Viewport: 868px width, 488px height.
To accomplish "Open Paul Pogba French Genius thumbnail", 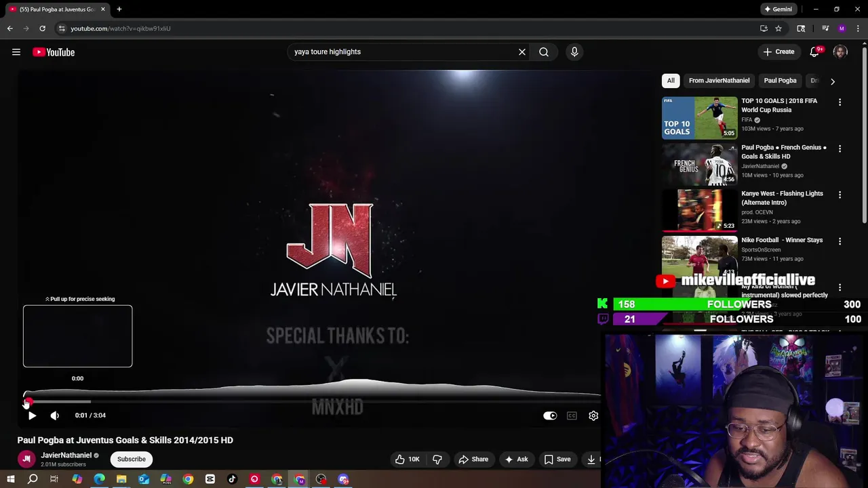I will tap(699, 164).
